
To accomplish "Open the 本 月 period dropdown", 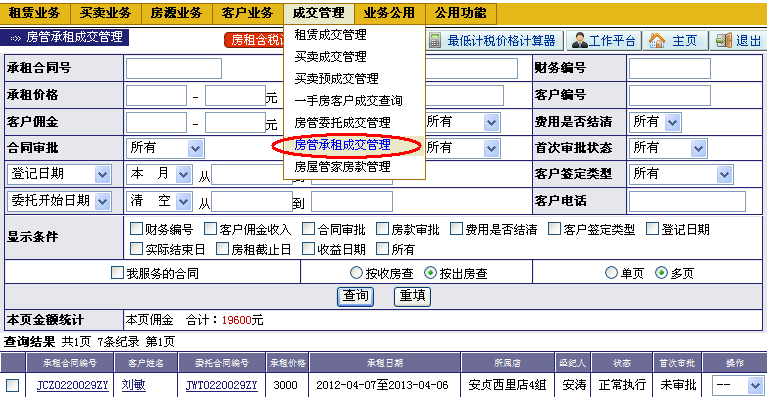I will point(159,174).
